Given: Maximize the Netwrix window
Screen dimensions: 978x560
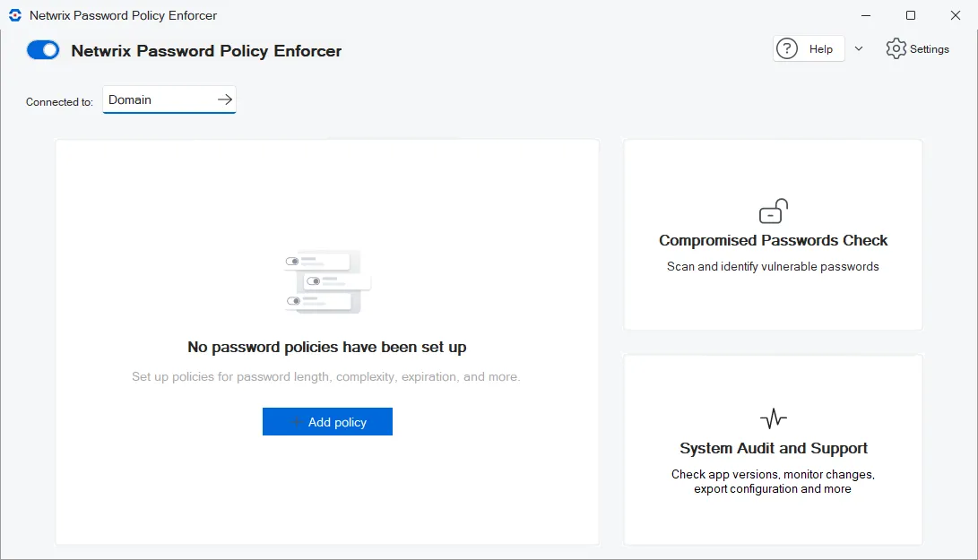Looking at the screenshot, I should pos(911,15).
